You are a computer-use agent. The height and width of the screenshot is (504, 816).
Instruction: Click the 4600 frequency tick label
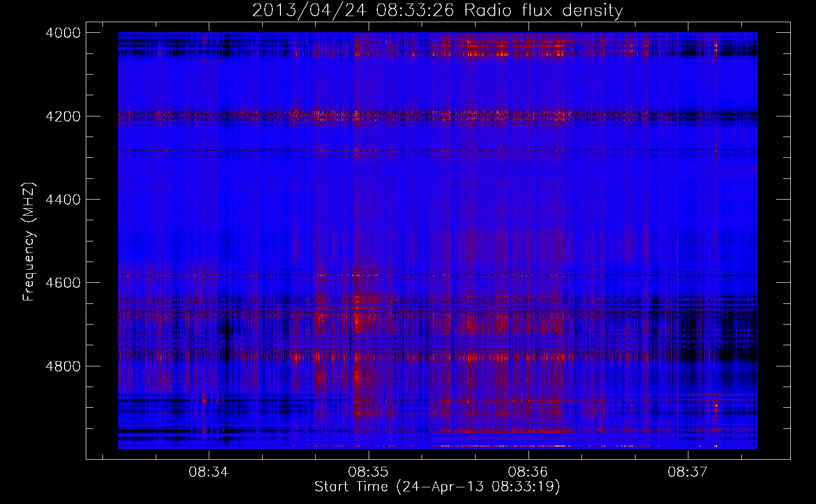[x=63, y=283]
